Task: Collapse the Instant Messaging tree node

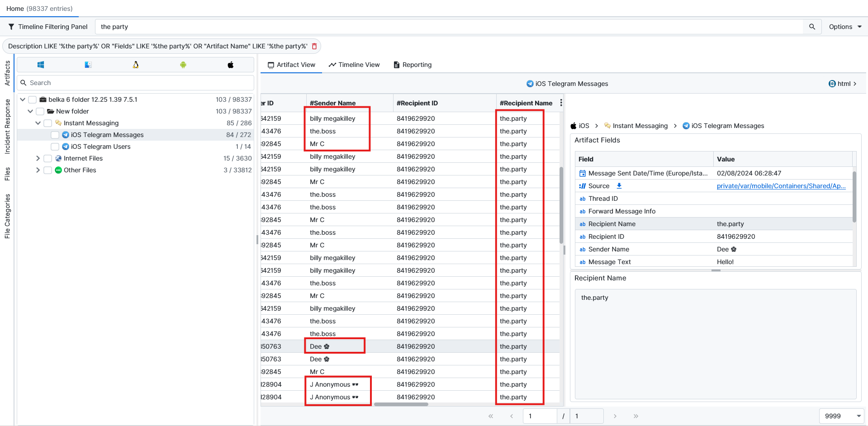Action: (x=38, y=123)
